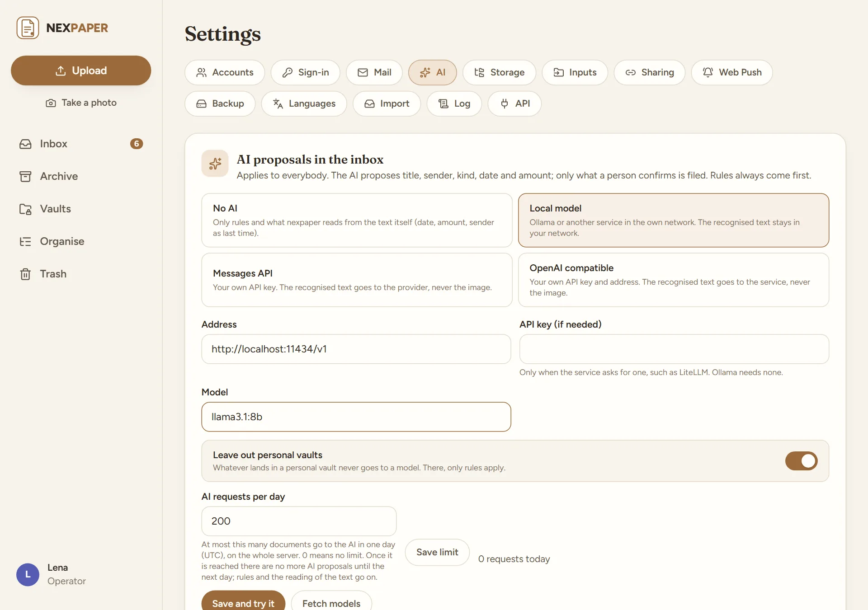Click the sparkle icon beside AI proposals
This screenshot has width=868, height=610.
pos(215,164)
